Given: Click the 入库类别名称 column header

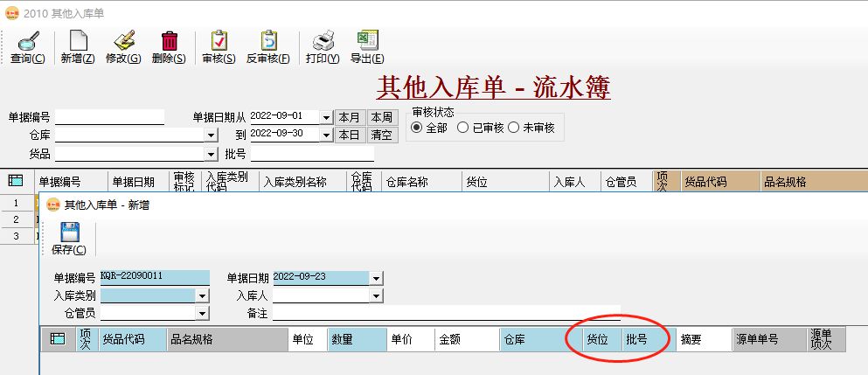Looking at the screenshot, I should click(x=303, y=182).
